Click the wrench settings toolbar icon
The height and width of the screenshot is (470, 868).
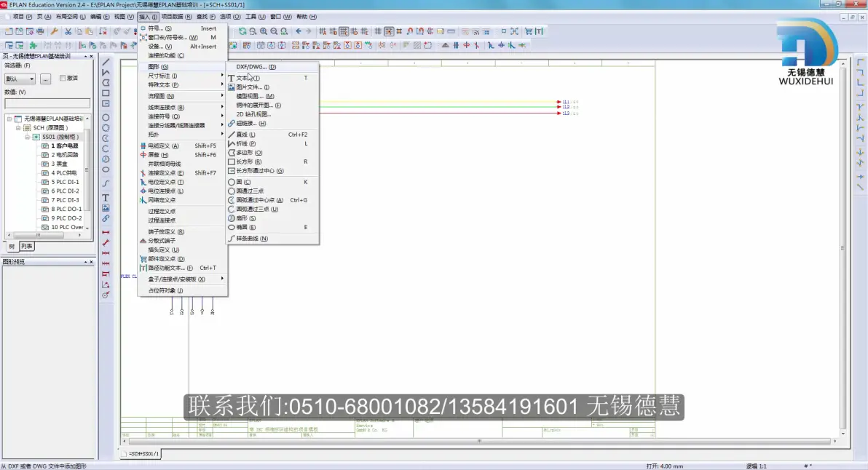[54, 31]
